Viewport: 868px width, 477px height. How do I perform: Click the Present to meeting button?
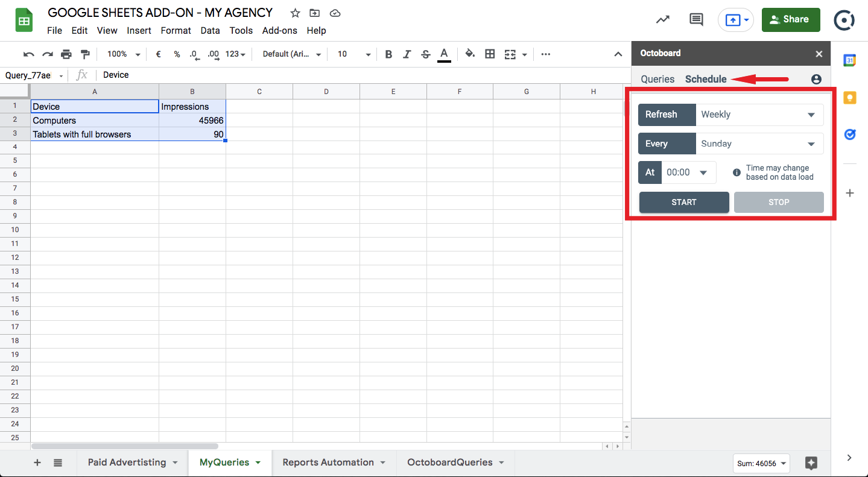[736, 20]
